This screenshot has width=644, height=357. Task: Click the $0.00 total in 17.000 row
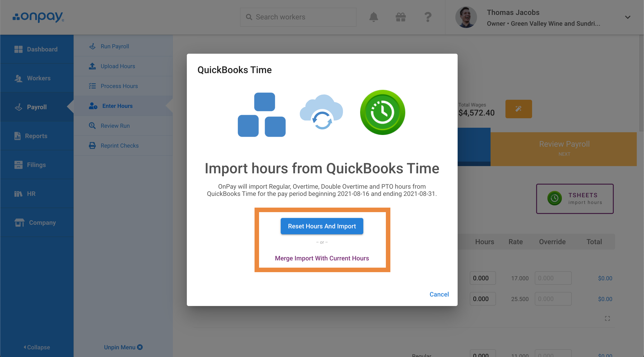605,278
